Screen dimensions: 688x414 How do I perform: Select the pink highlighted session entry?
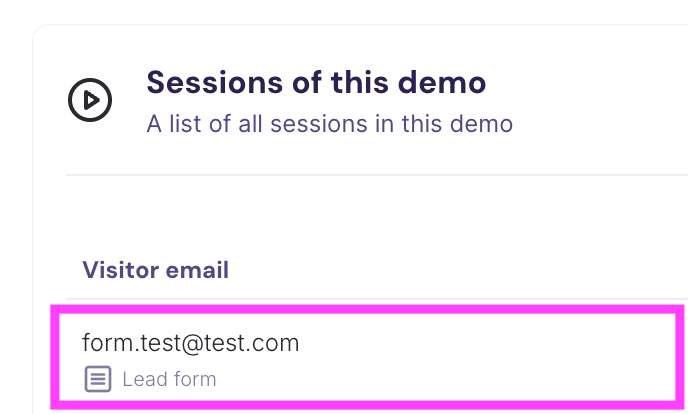point(368,358)
